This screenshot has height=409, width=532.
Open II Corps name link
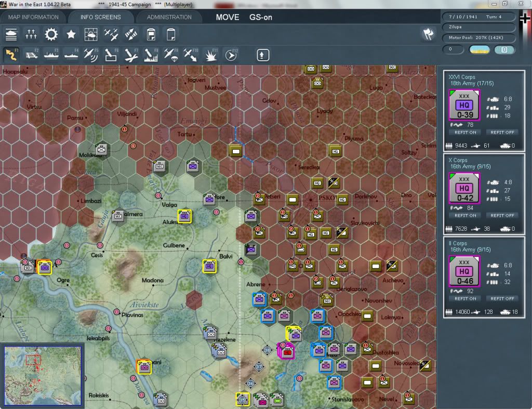457,243
